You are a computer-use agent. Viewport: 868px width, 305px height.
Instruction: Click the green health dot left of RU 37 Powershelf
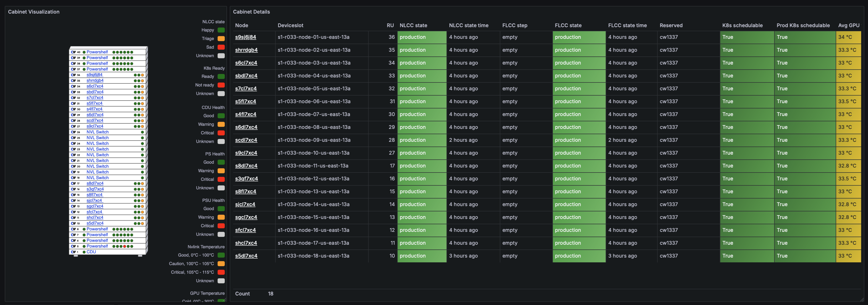[84, 69]
